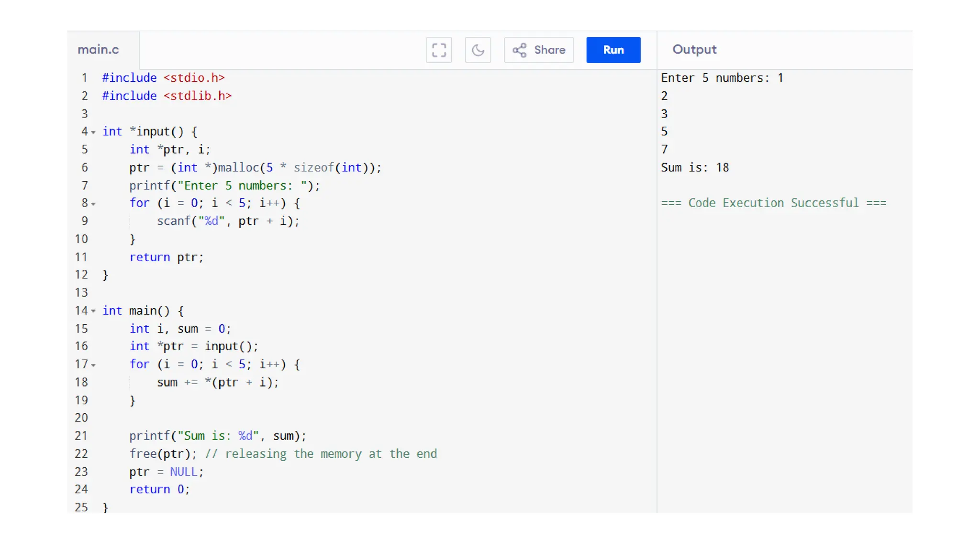This screenshot has width=980, height=551.
Task: Place cursor on 'free(ptr)' statement
Action: pos(163,454)
